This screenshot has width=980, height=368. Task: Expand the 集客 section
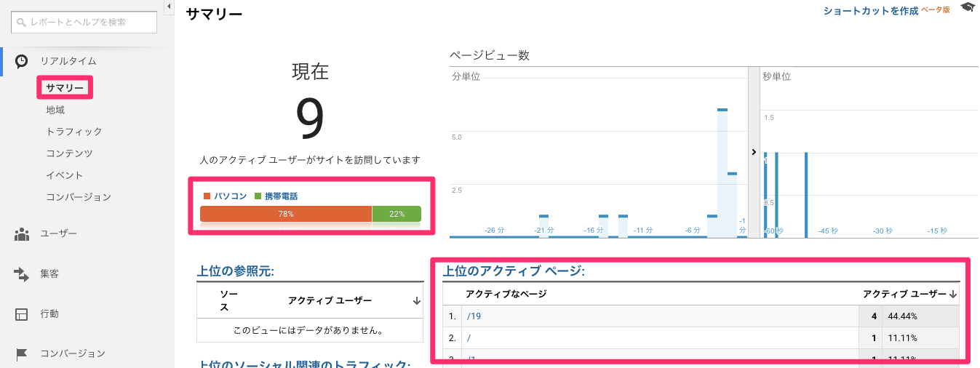coord(49,274)
